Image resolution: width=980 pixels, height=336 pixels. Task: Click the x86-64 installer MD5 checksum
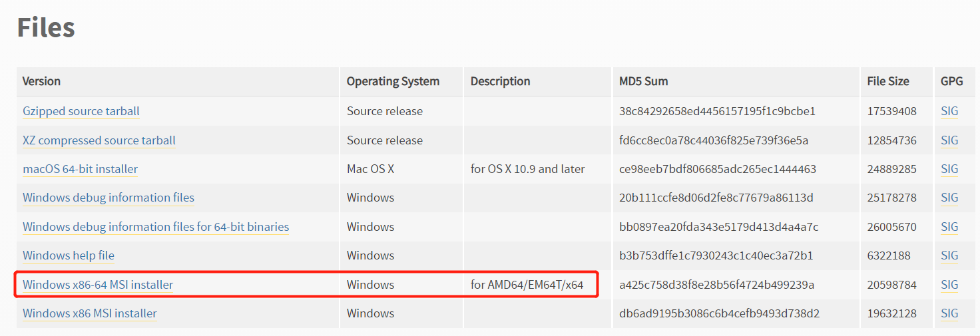click(716, 285)
